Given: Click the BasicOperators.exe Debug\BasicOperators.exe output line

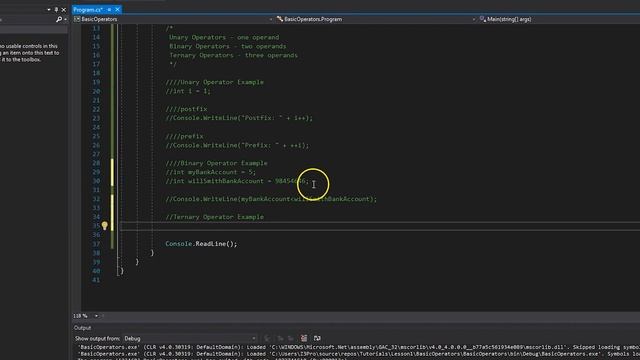Looking at the screenshot, I should click(358, 354).
